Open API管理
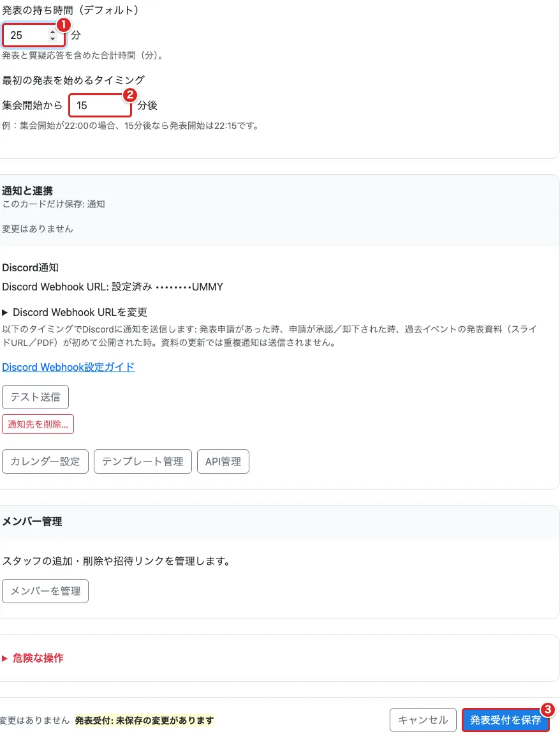The width and height of the screenshot is (560, 743). [223, 462]
